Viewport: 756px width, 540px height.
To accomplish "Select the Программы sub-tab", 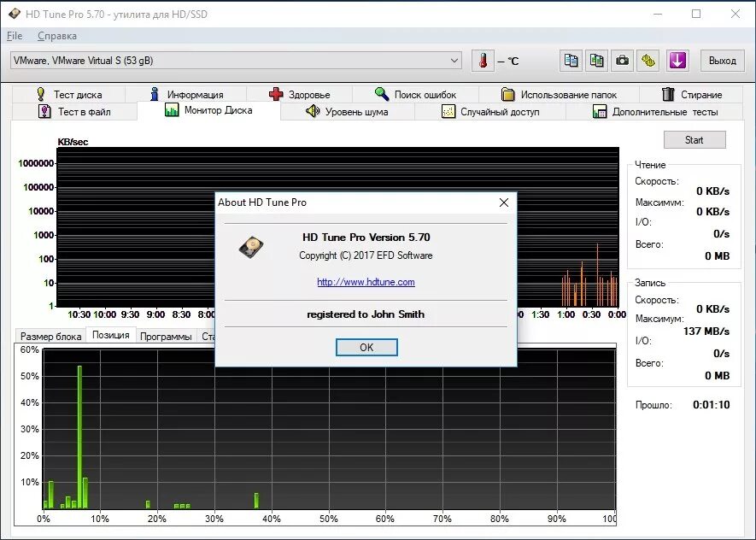I will pyautogui.click(x=166, y=337).
